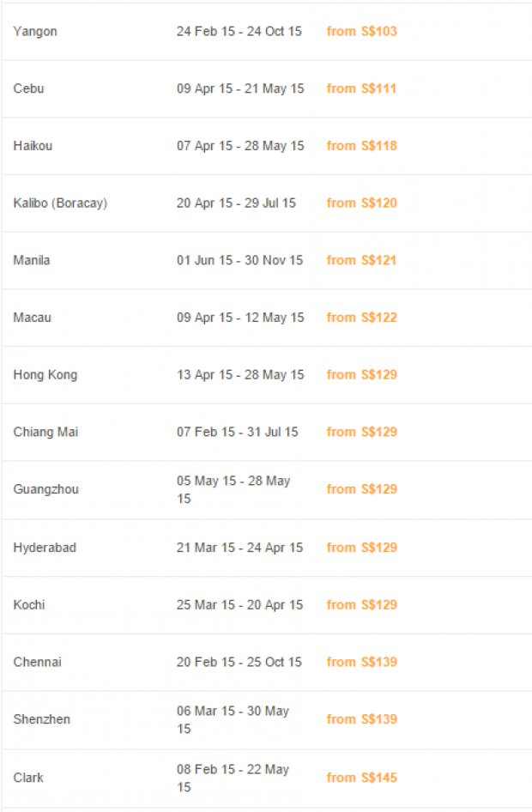Select Clark destination name
The height and width of the screenshot is (812, 532).
[x=28, y=778]
